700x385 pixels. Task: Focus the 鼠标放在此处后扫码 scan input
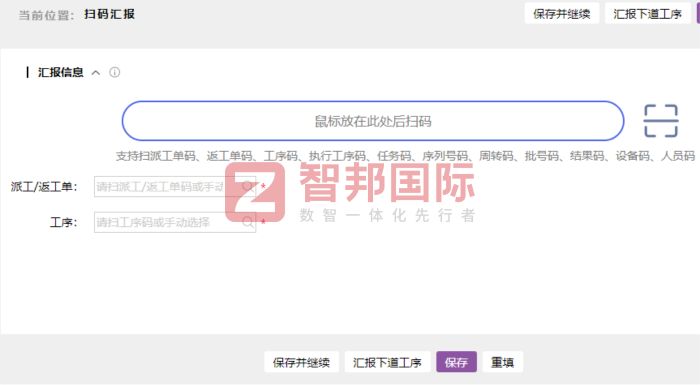(373, 121)
